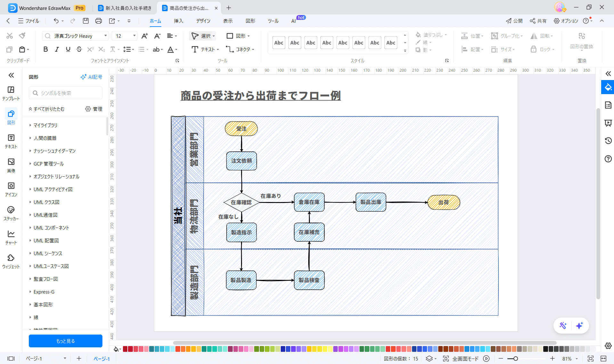Open the Chart sidebar panel
Image resolution: width=614 pixels, height=364 pixels.
click(11, 237)
